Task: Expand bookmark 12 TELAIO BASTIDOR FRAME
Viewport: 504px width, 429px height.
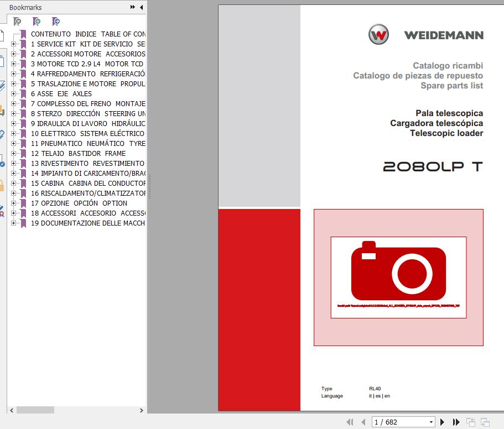Action: pyautogui.click(x=13, y=154)
